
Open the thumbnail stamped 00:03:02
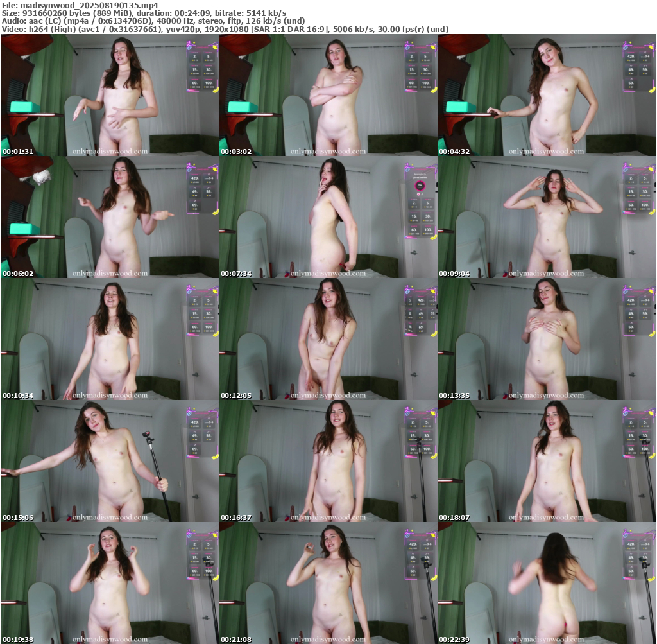(x=328, y=95)
